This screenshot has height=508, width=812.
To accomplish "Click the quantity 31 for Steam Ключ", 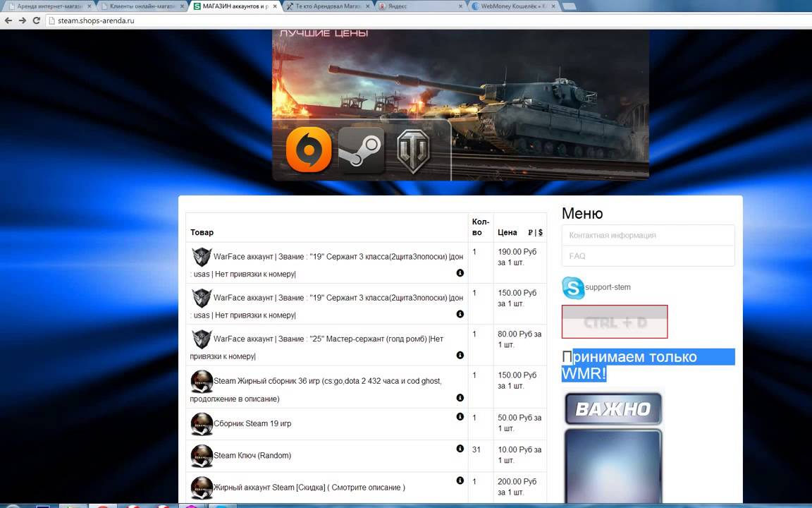I will pos(476,449).
